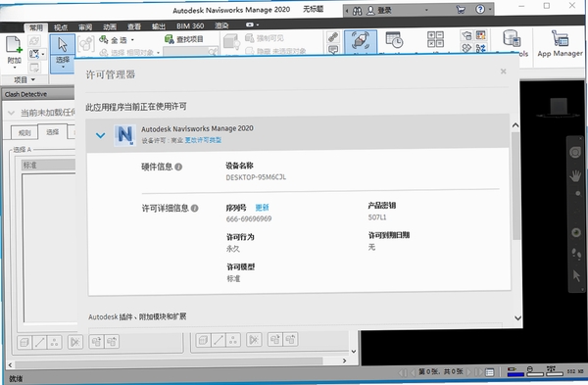Toggle Selection B self-intersect icon

[x=254, y=340]
